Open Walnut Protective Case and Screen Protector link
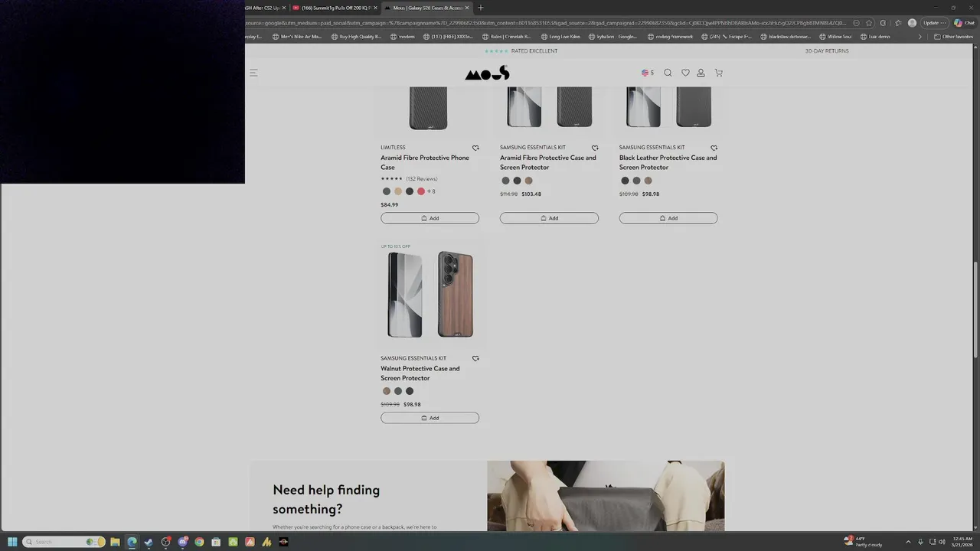The height and width of the screenshot is (551, 980). click(x=420, y=373)
